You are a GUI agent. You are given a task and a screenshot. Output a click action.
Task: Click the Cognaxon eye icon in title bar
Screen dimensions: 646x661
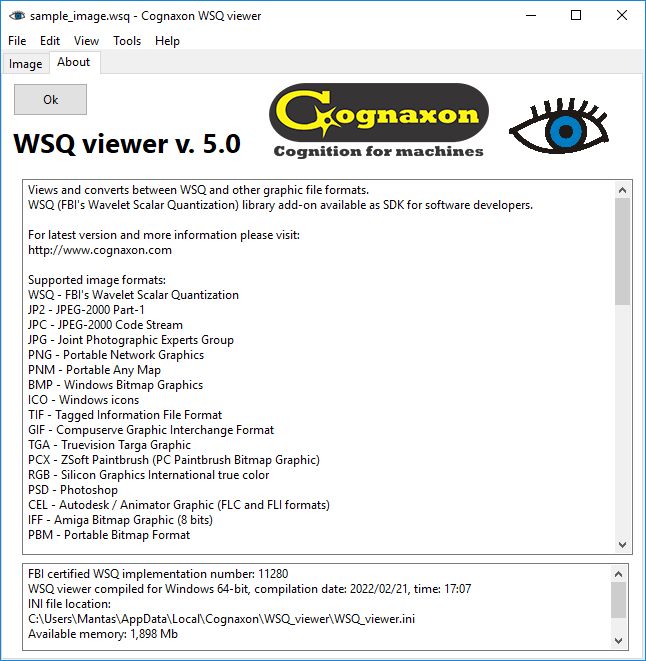(17, 16)
